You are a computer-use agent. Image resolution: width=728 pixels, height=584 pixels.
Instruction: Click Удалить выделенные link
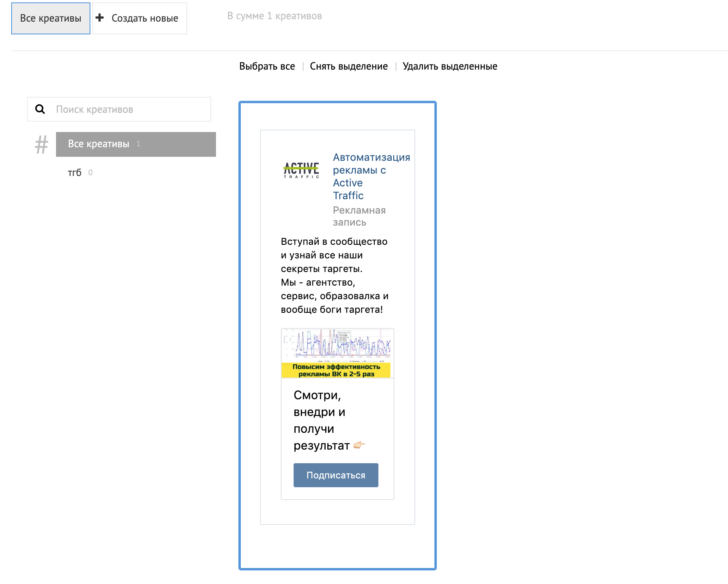[450, 66]
